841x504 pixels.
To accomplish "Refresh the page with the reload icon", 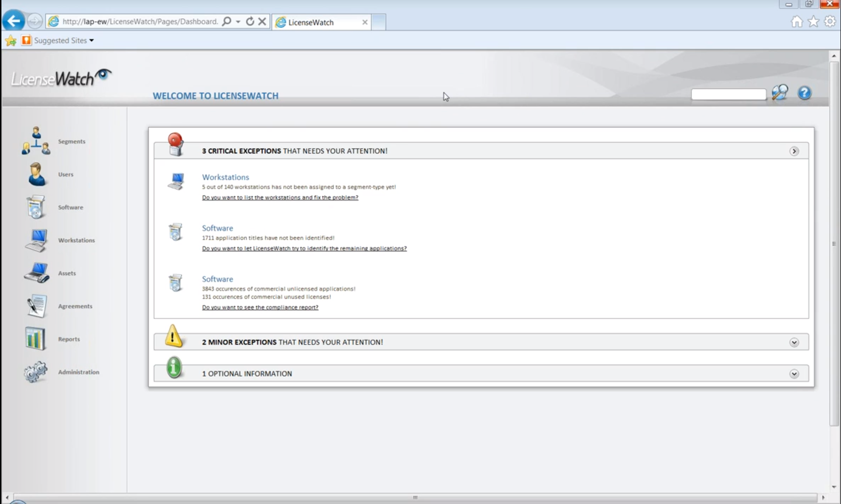I will coord(250,21).
